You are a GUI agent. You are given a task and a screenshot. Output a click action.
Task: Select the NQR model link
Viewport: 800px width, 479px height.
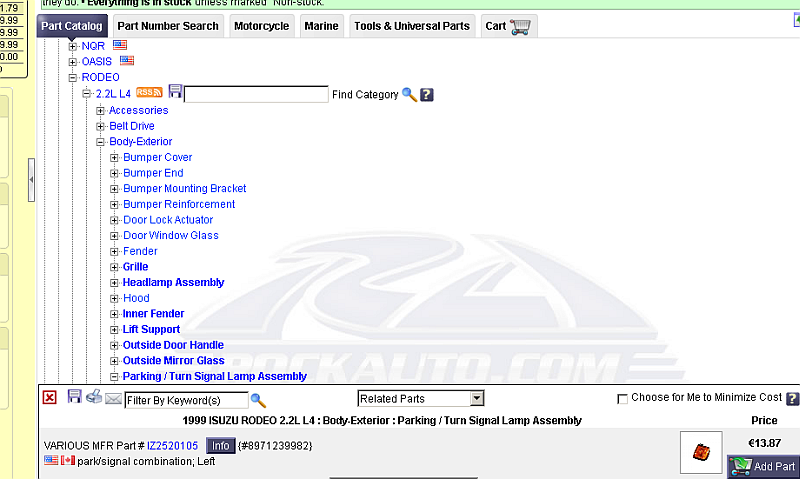tap(93, 46)
